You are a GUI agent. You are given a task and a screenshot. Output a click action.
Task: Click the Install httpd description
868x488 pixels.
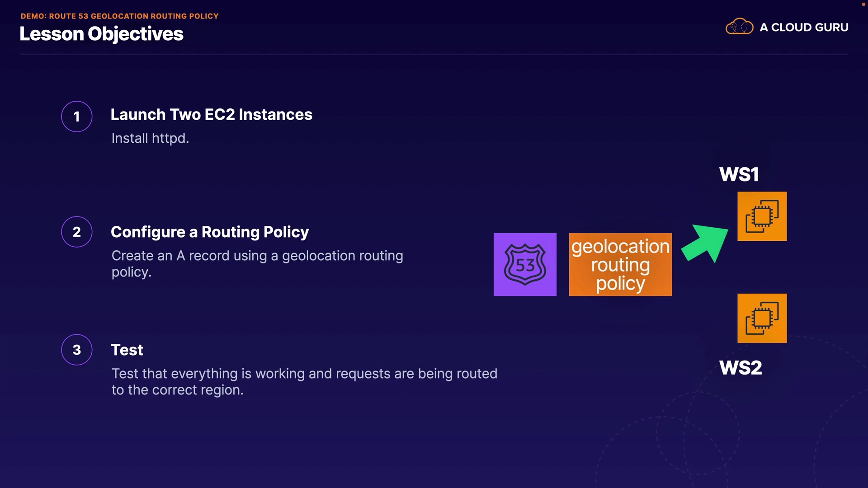150,138
